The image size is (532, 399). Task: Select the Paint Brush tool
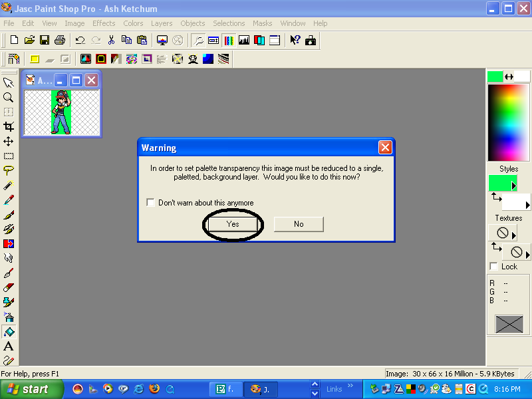[x=9, y=214]
